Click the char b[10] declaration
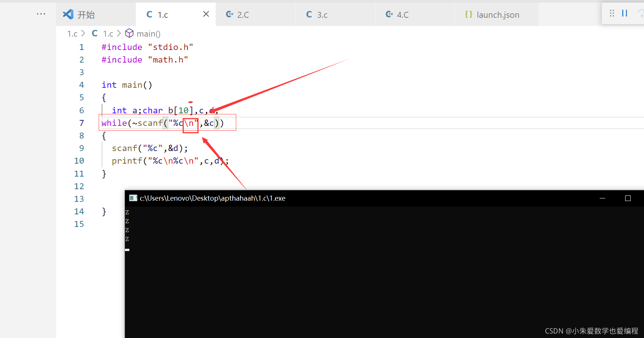Viewport: 644px width, 338px height. tap(168, 110)
